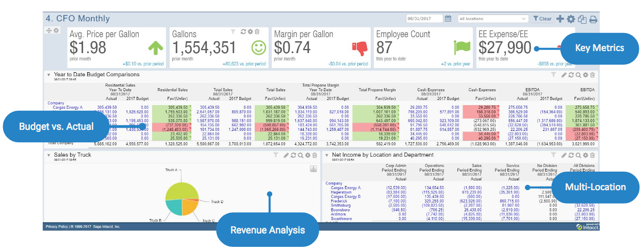Click the add component plus icon
Screen dimensions: 644x252
(x=559, y=19)
